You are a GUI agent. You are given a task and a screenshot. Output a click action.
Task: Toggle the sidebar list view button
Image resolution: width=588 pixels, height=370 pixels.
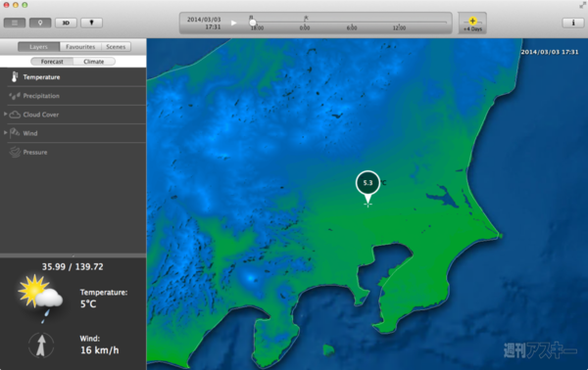pyautogui.click(x=15, y=23)
